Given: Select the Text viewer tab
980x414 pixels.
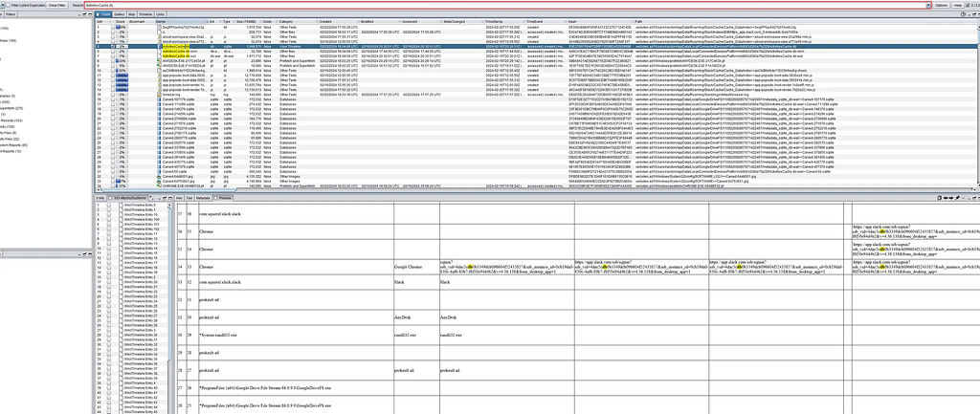Looking at the screenshot, I should [x=189, y=197].
